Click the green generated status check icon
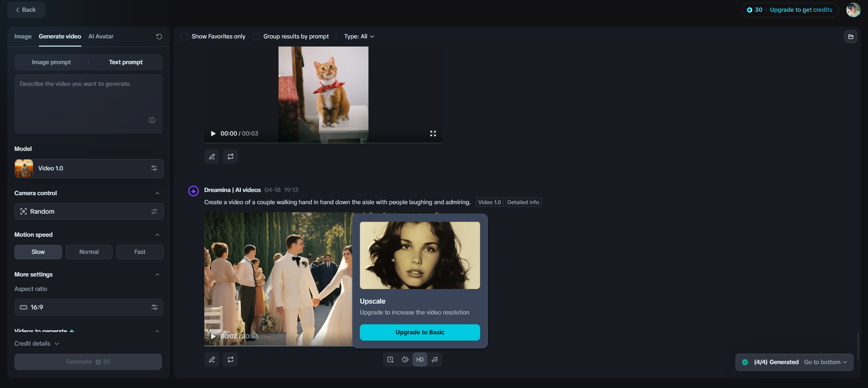Screen dimensions: 868x388 click(745, 362)
